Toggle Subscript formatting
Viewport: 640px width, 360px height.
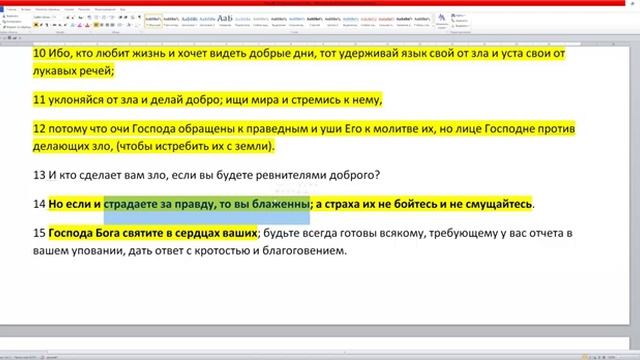tap(60, 25)
